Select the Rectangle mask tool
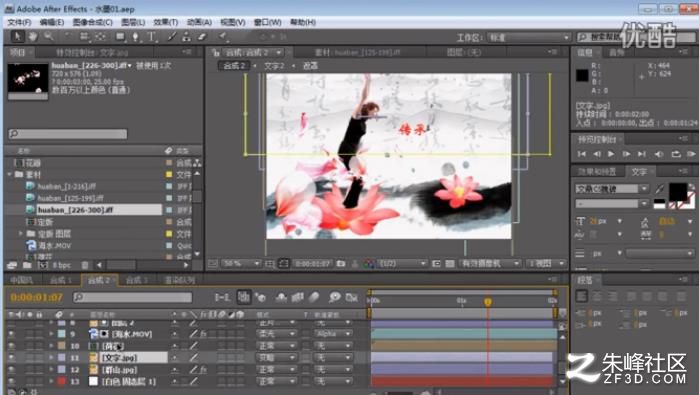The image size is (699, 395). point(120,37)
